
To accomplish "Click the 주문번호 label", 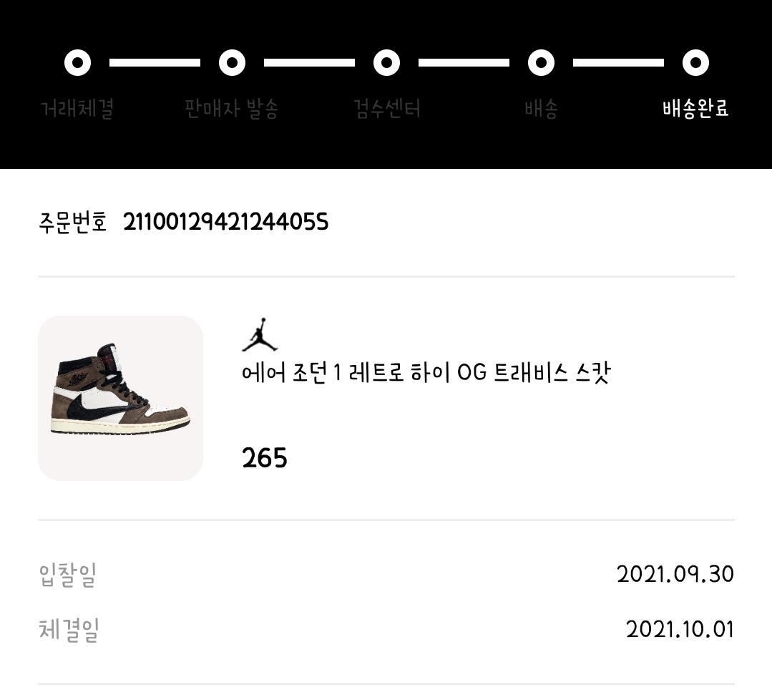I will pyautogui.click(x=72, y=223).
